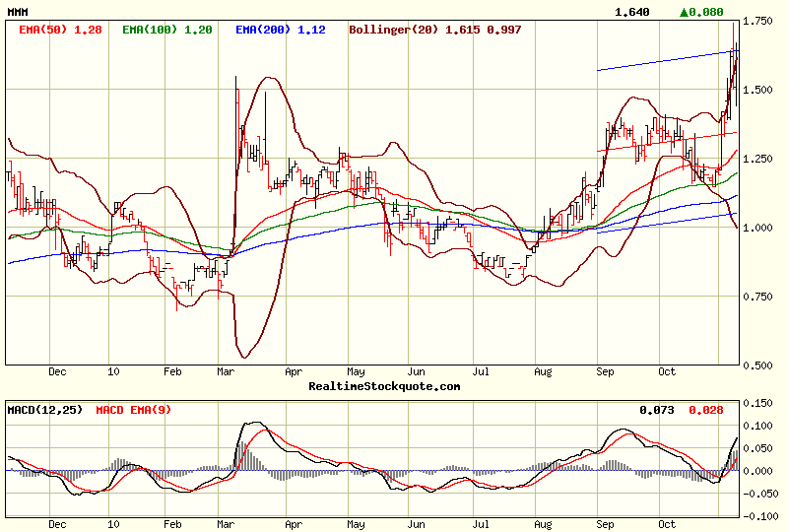Viewport: 788px width, 532px height.
Task: Click Oct on the MACD panel's date axis
Action: [667, 524]
